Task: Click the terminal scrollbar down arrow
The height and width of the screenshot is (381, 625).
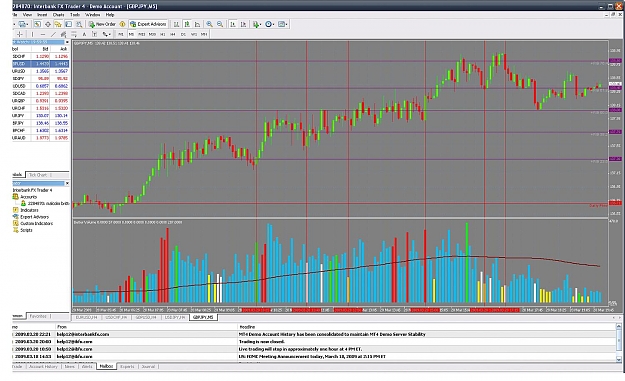Action: point(619,359)
